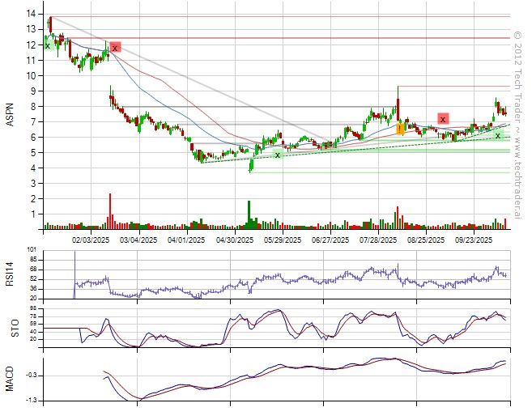Click the red x marker near February 2025
Viewport: 532px width, 416px height.
[115, 48]
